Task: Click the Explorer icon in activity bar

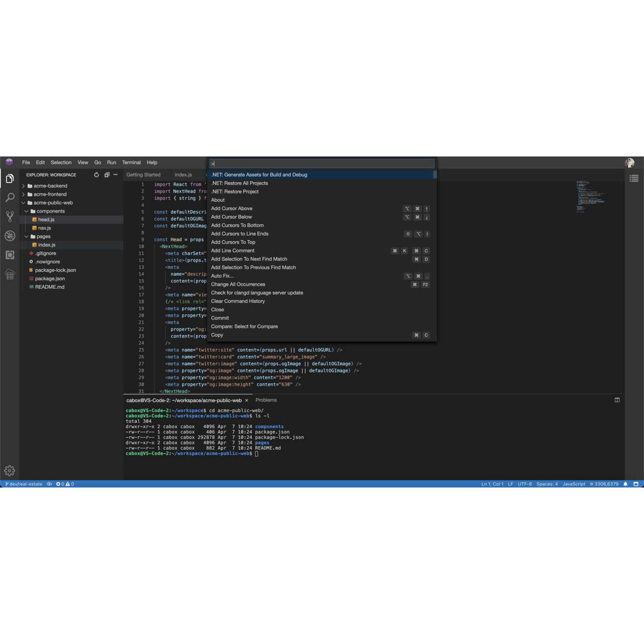Action: coord(10,178)
